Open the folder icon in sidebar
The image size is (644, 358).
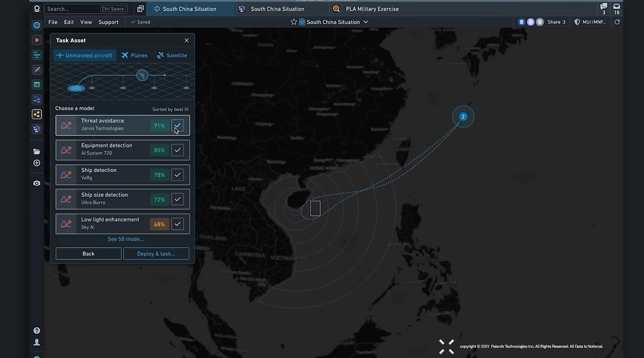click(x=37, y=151)
